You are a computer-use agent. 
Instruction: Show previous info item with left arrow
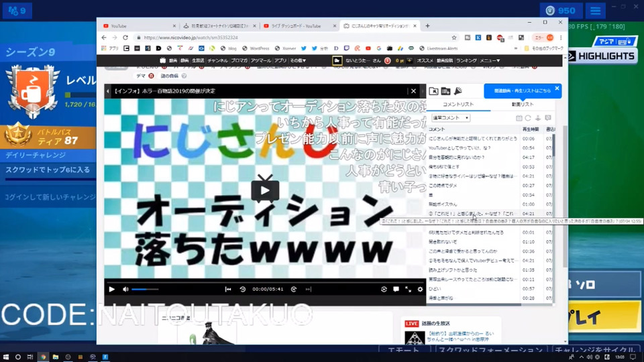[107, 91]
